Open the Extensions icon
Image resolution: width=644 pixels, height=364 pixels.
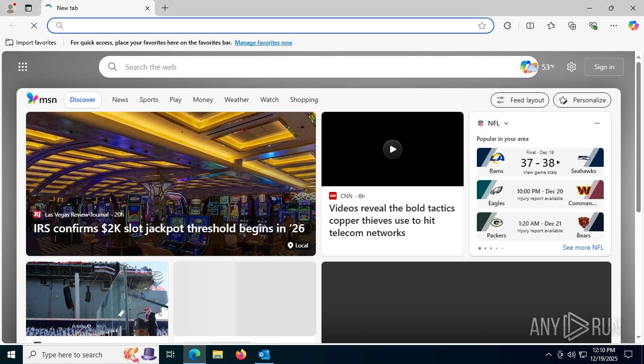click(507, 26)
